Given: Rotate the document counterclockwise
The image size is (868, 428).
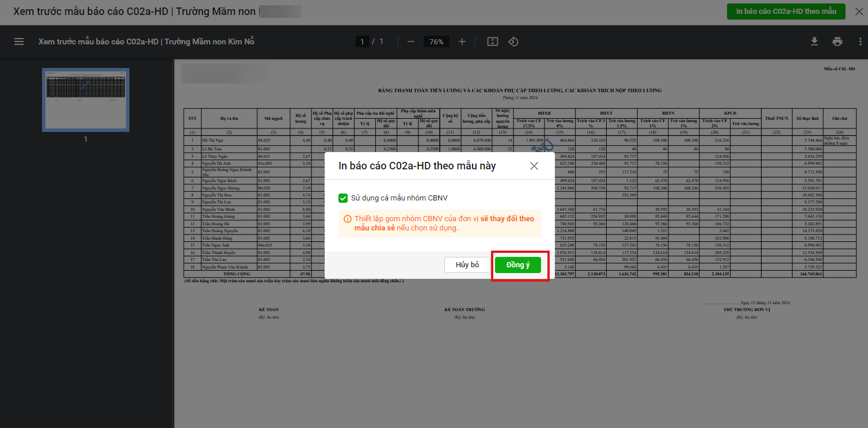Looking at the screenshot, I should [513, 41].
